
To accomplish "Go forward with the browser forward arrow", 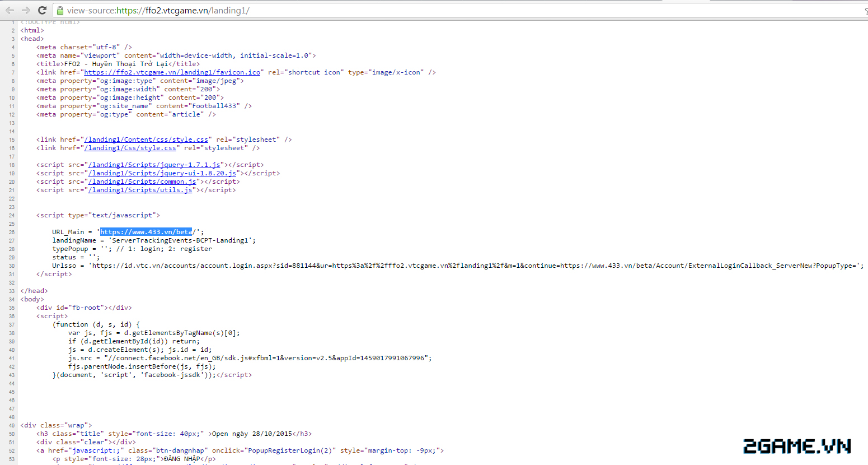I will pyautogui.click(x=26, y=10).
